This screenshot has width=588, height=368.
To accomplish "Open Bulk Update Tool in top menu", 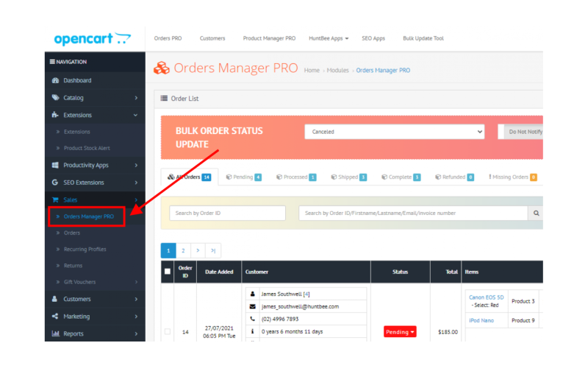I will pyautogui.click(x=423, y=38).
